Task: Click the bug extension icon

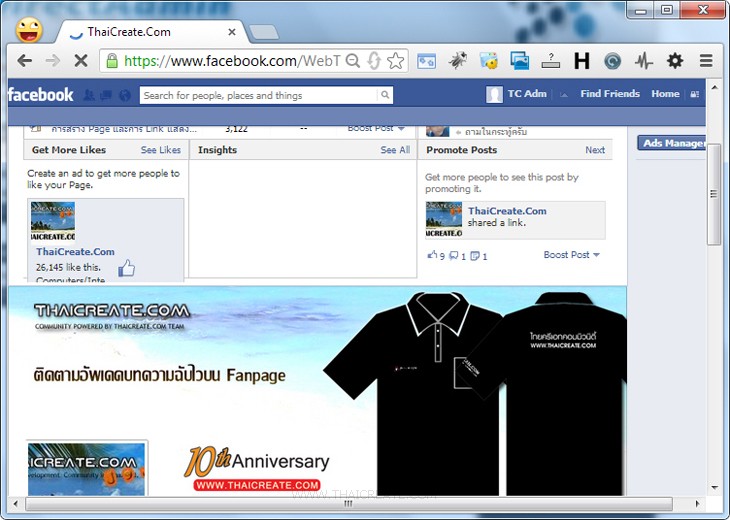Action: pos(458,61)
